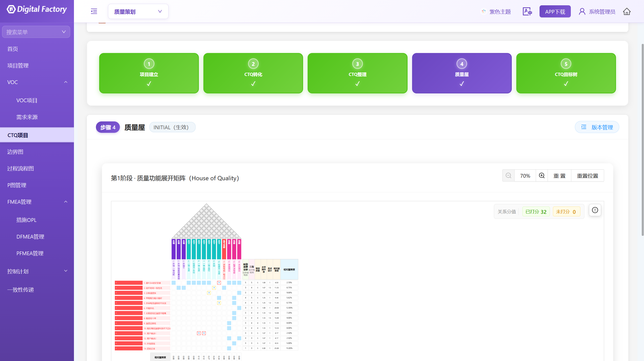Expand the 控制计划 menu group
Viewport: 644px width, 361px height.
click(37, 271)
